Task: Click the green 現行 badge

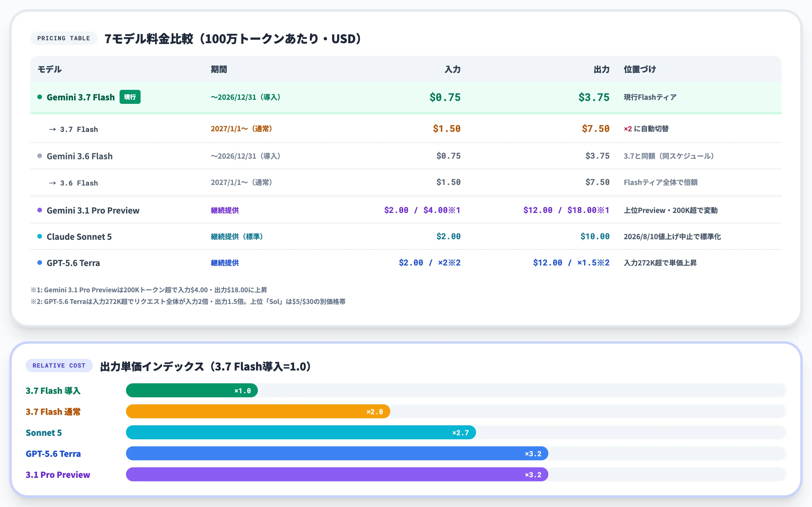Action: pyautogui.click(x=130, y=97)
